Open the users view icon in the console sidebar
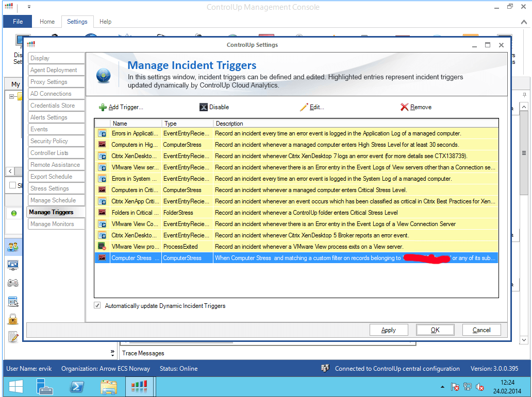Viewport: 532px width, 397px height. click(13, 247)
